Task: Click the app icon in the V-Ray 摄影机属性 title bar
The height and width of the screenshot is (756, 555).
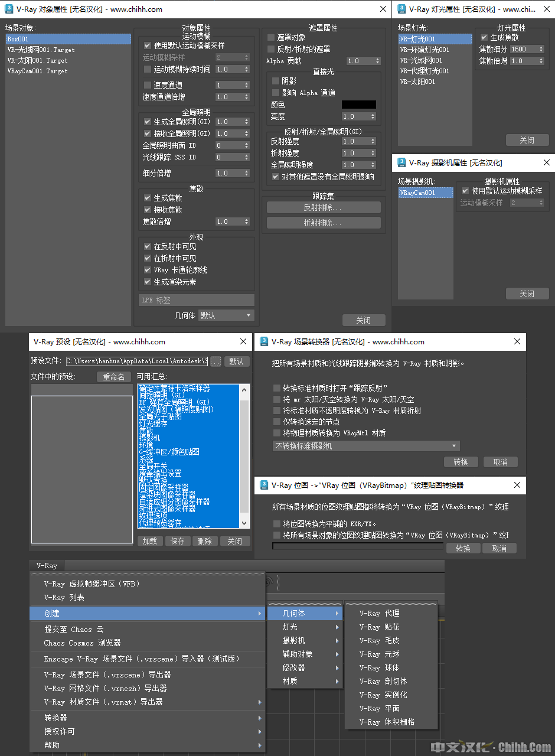Action: coord(402,162)
